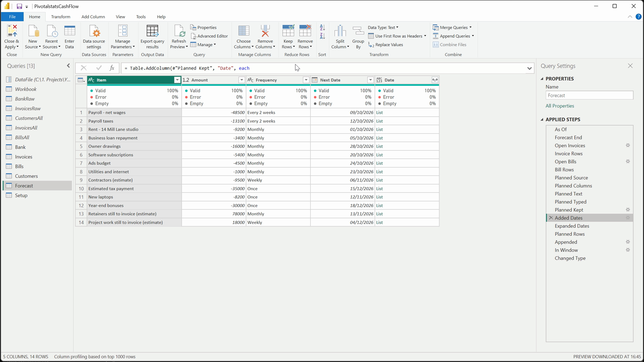Click the Remove Columns icon
The width and height of the screenshot is (644, 362).
pyautogui.click(x=265, y=31)
